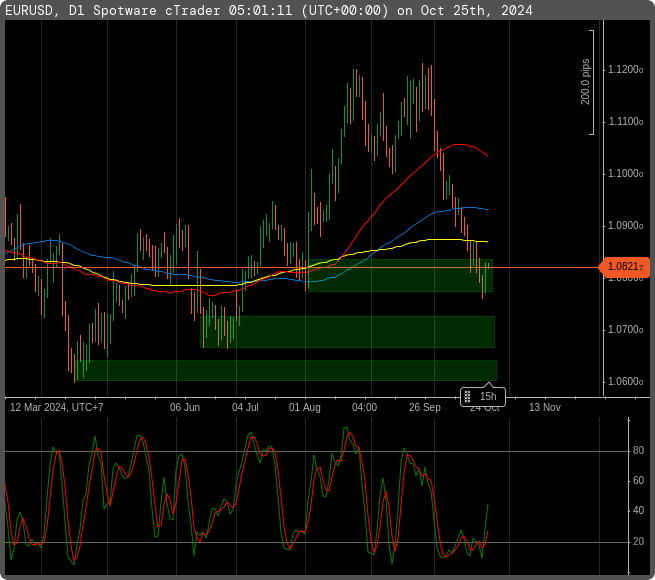The height and width of the screenshot is (580, 655).
Task: Click the 200.0 pips scale bracket
Action: [x=592, y=82]
